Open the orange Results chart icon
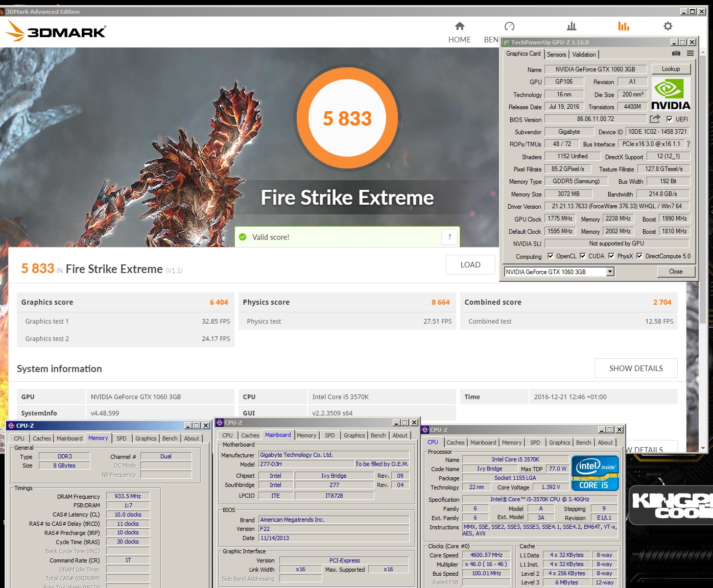The image size is (713, 588). coord(624,26)
